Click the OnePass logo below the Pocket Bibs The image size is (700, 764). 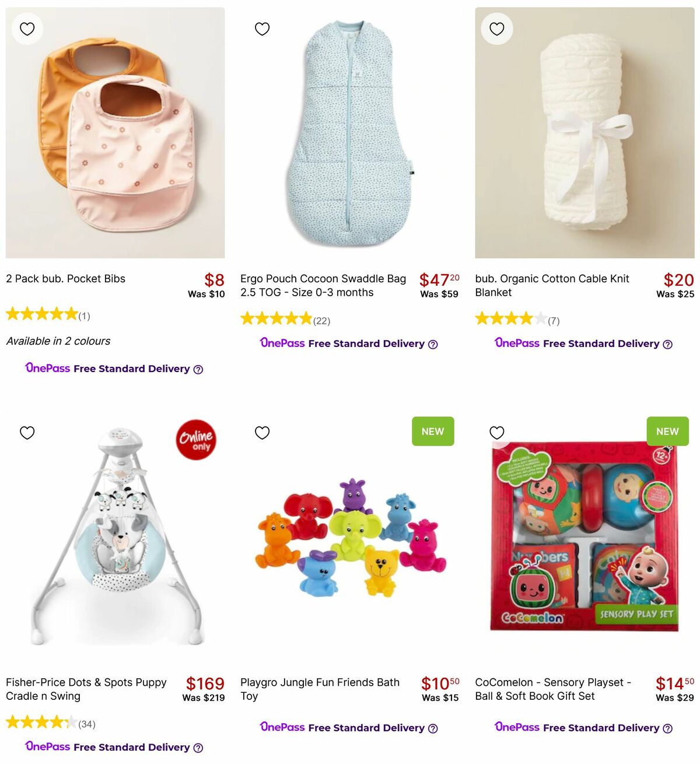tap(47, 368)
